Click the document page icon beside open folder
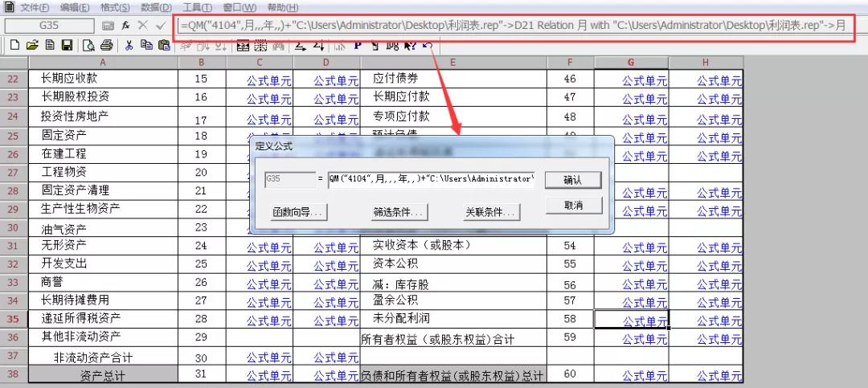Viewport: 868px width, 388px height. pyautogui.click(x=50, y=45)
